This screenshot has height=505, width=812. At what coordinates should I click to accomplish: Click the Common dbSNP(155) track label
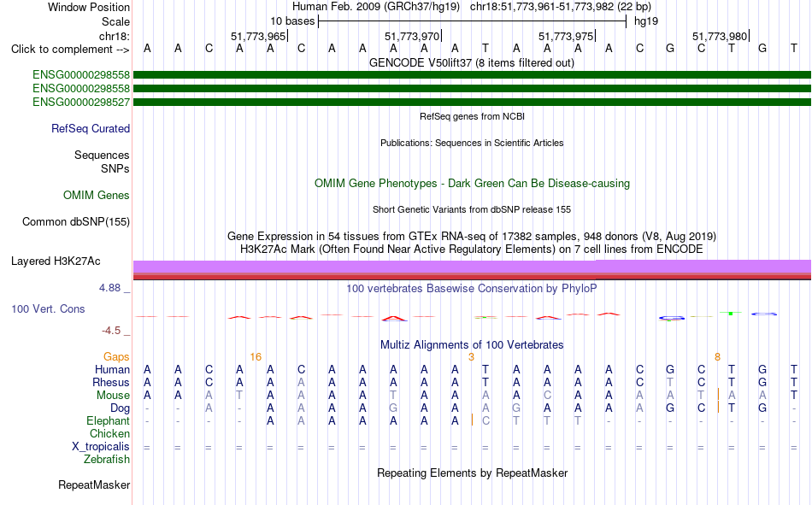pyautogui.click(x=76, y=221)
